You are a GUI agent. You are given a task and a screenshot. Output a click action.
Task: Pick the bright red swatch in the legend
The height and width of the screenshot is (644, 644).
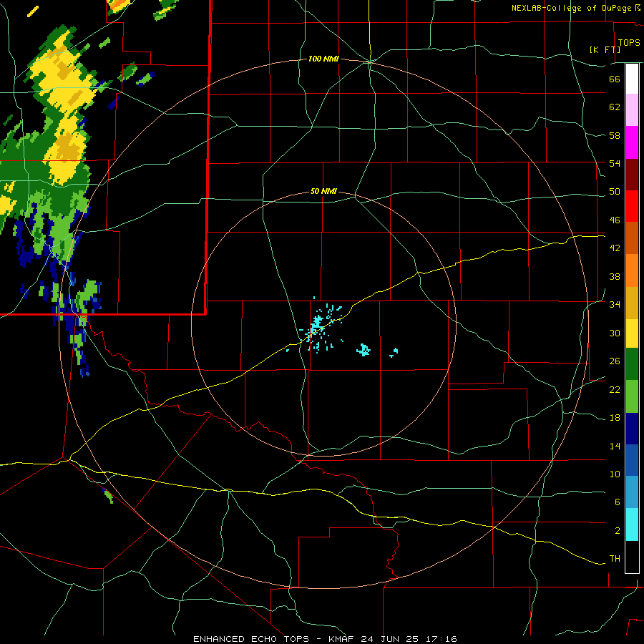pyautogui.click(x=632, y=206)
